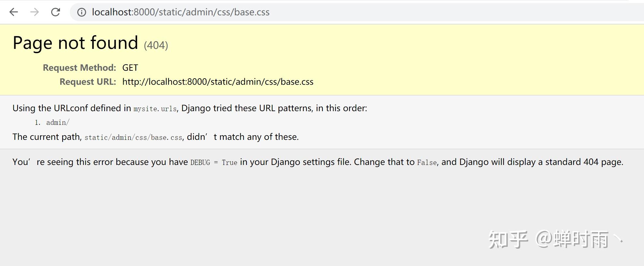Reload the current page
This screenshot has width=644, height=266.
(56, 12)
